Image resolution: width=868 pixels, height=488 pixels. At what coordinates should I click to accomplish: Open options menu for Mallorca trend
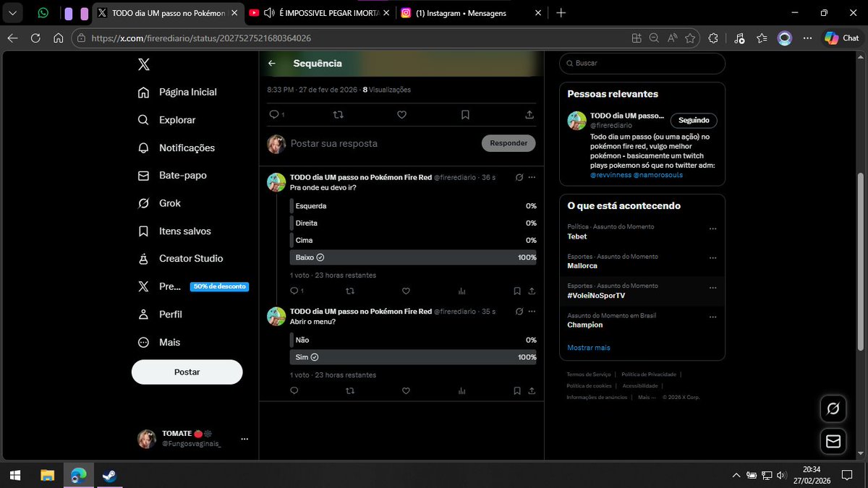(713, 258)
